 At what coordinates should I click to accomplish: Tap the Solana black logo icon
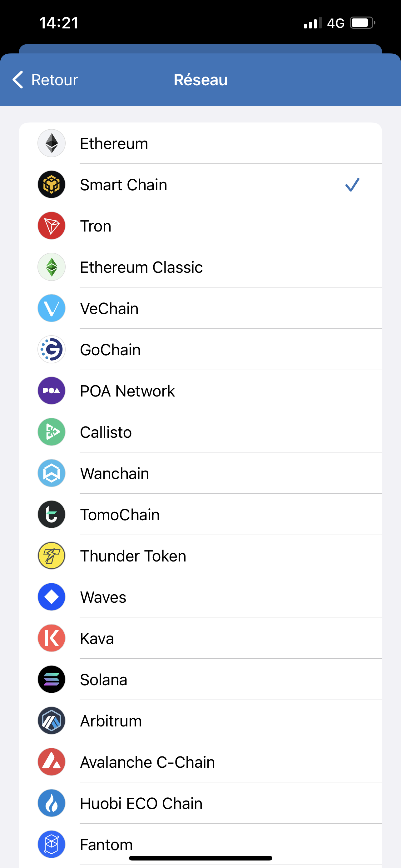52,679
